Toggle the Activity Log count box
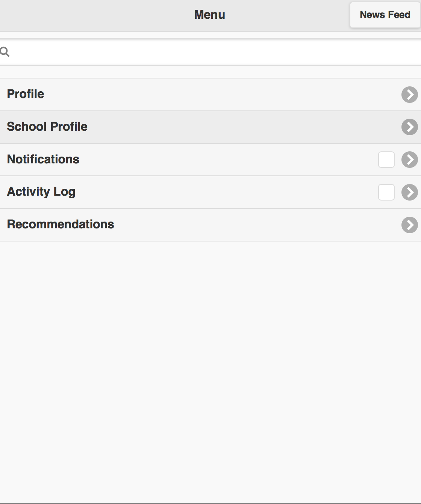This screenshot has width=421, height=504. coord(386,192)
